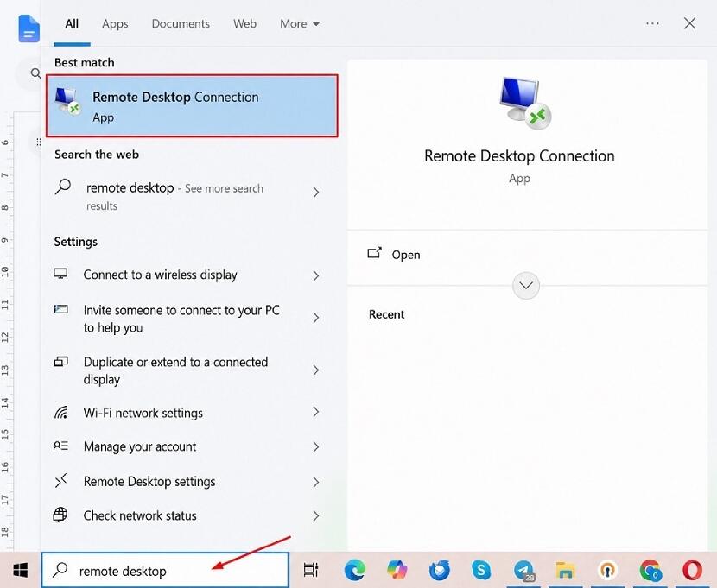Click the Remote Desktop Connection icon in preview pane
The height and width of the screenshot is (588, 717).
point(526,104)
